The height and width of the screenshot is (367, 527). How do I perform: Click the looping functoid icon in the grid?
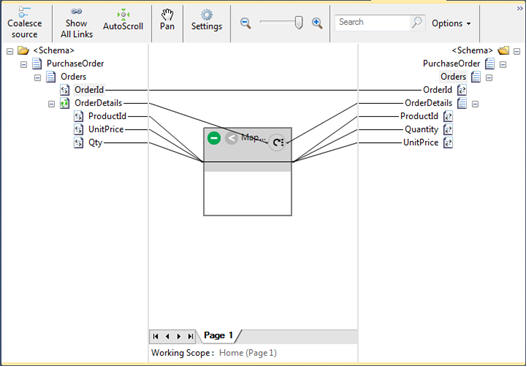(278, 143)
